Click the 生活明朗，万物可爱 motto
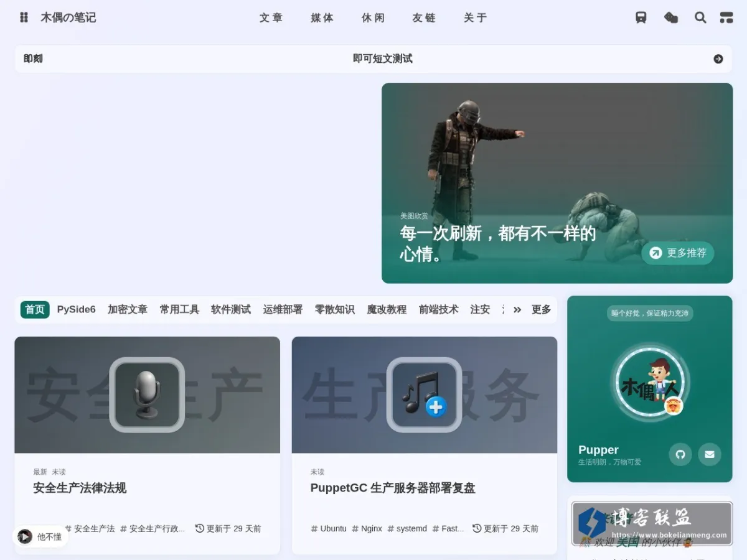 609,462
